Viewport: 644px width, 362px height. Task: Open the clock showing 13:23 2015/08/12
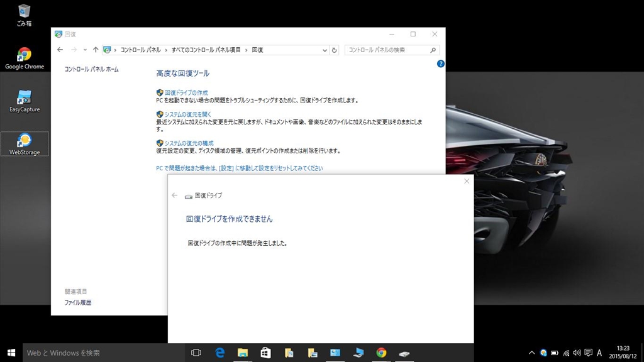click(x=623, y=353)
